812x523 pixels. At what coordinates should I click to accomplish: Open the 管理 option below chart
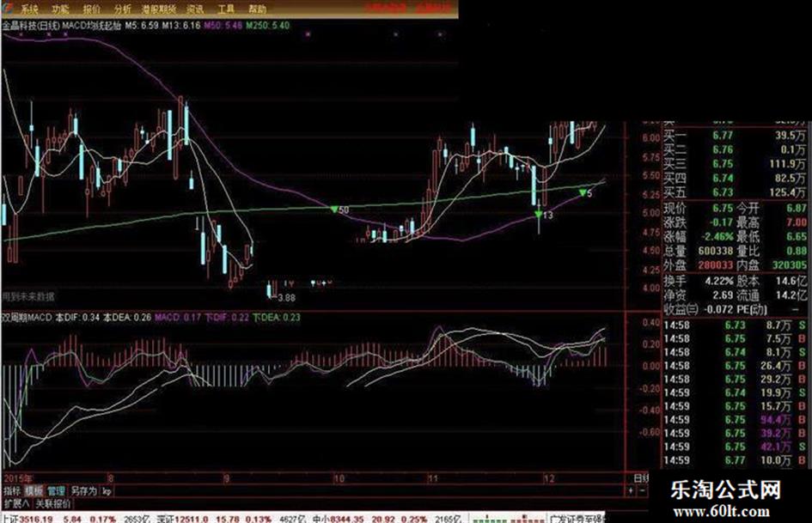pyautogui.click(x=57, y=491)
